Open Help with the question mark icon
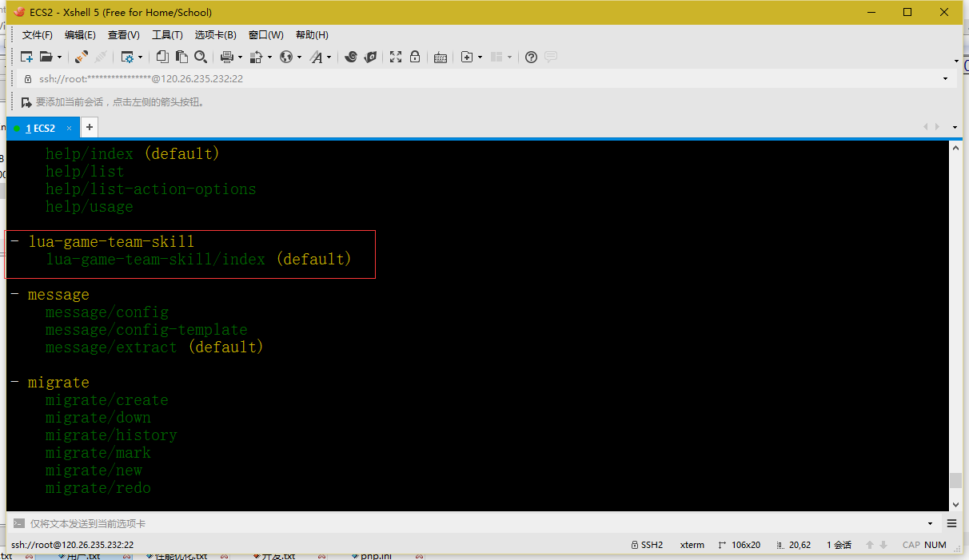969x560 pixels. click(x=531, y=57)
